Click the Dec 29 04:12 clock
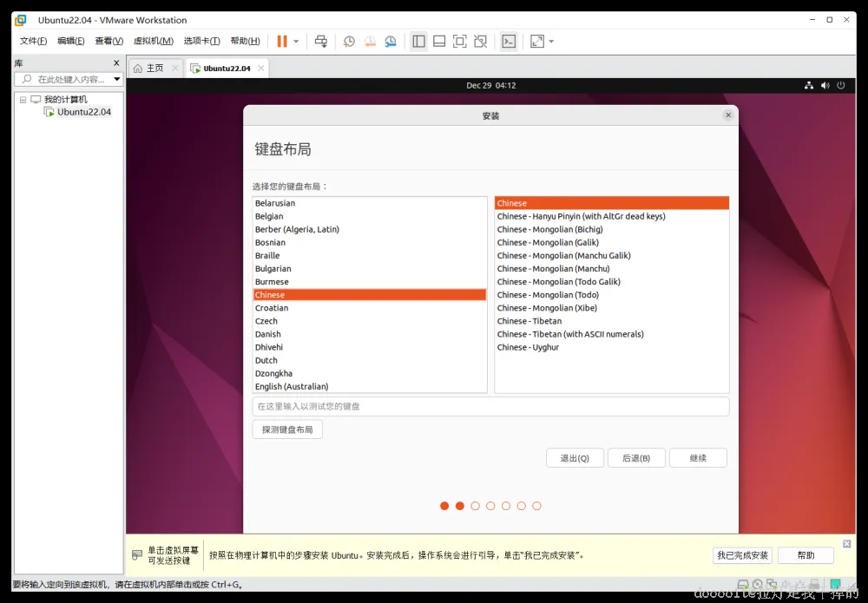 (x=491, y=85)
